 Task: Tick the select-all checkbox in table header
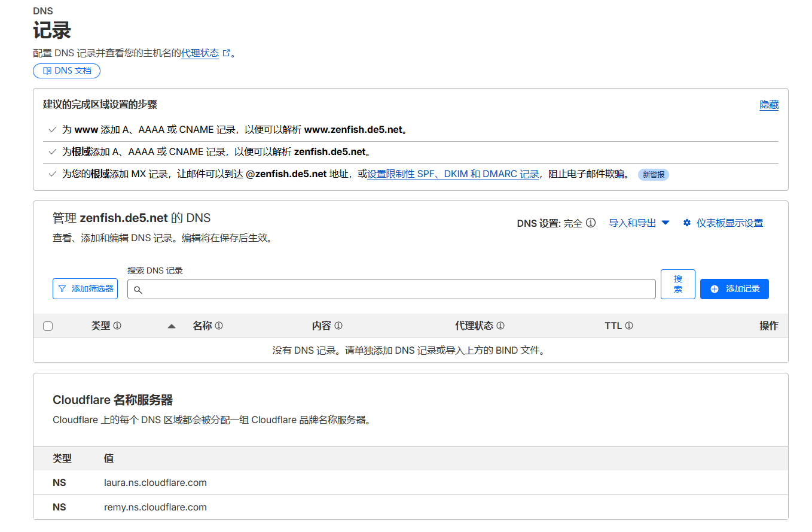(x=48, y=326)
